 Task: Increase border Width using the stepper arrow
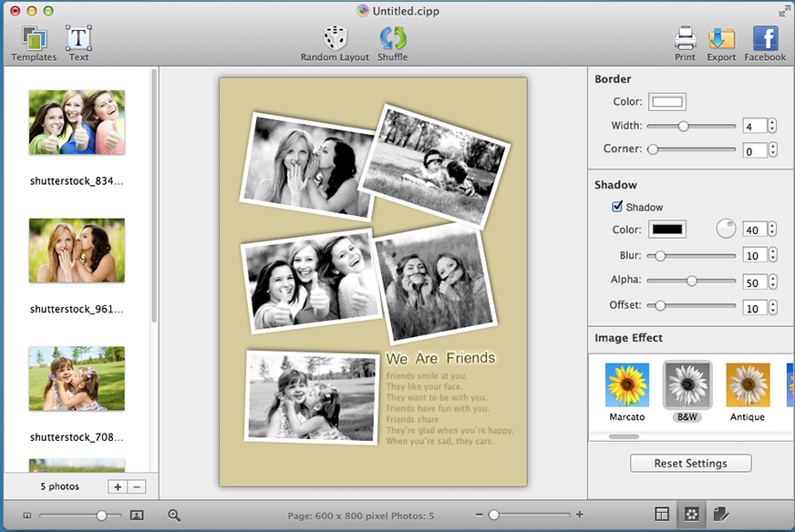773,121
